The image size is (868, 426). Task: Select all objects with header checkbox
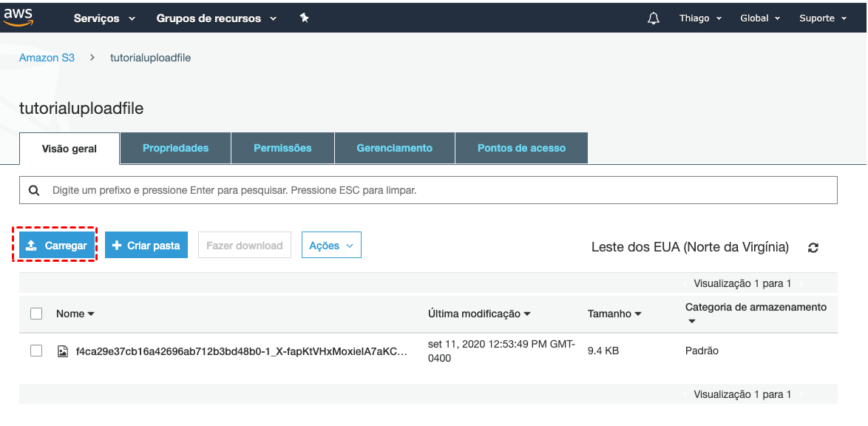click(x=36, y=314)
